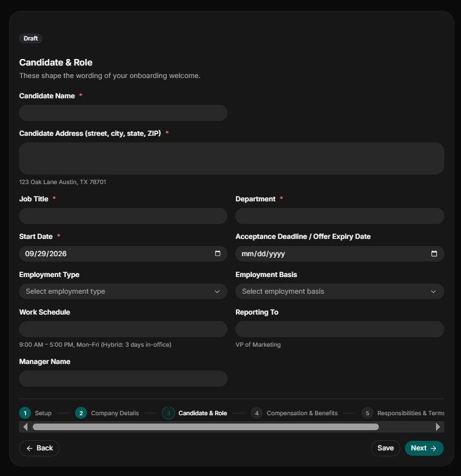
Task: Focus the Department input field
Action: [339, 216]
